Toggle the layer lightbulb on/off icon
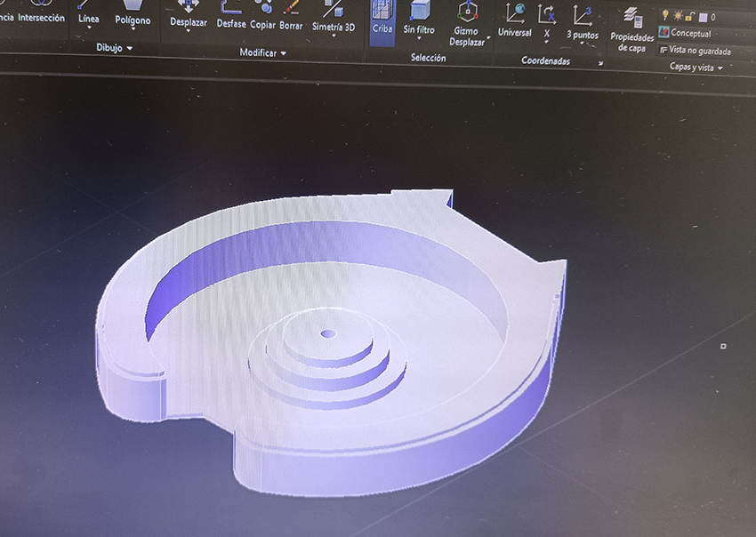Viewport: 756px width, 537px height. (x=664, y=16)
